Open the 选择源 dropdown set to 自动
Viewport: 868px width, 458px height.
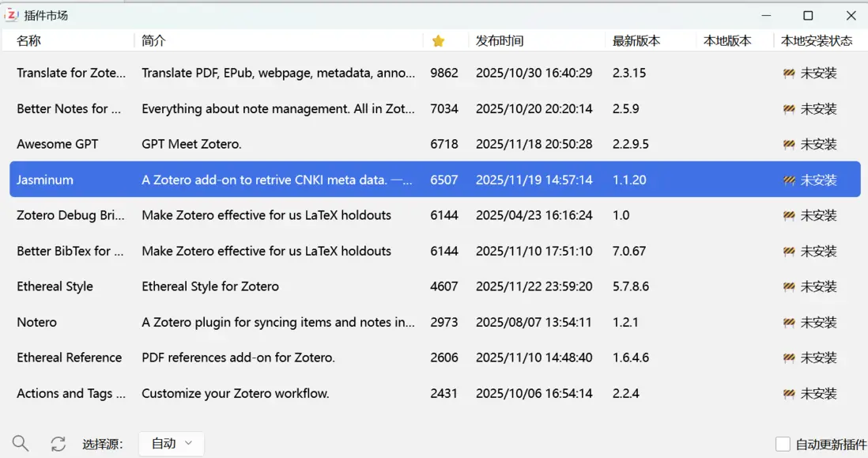(x=172, y=444)
